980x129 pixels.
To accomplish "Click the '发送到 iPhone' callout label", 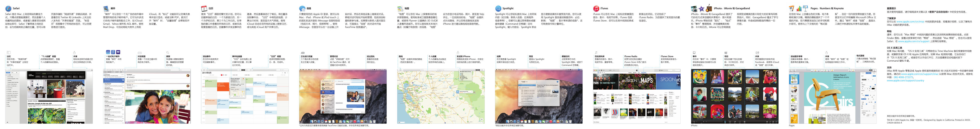I will pyautogui.click(x=463, y=56).
